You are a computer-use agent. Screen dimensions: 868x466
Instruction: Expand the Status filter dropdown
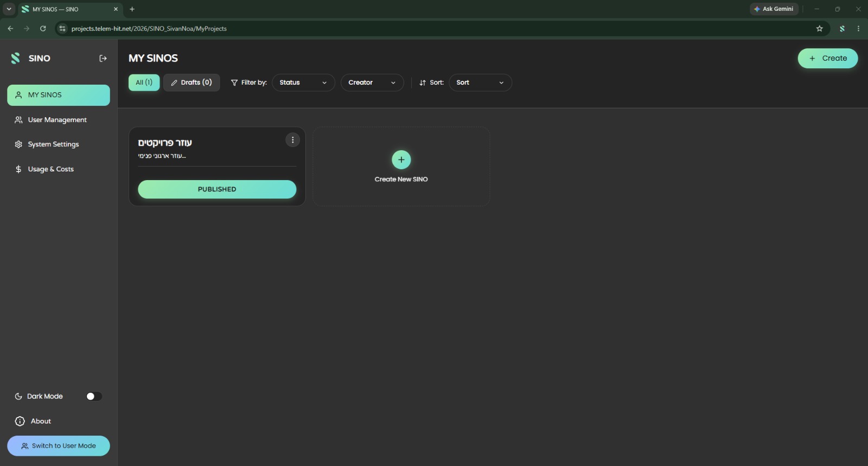click(x=303, y=82)
